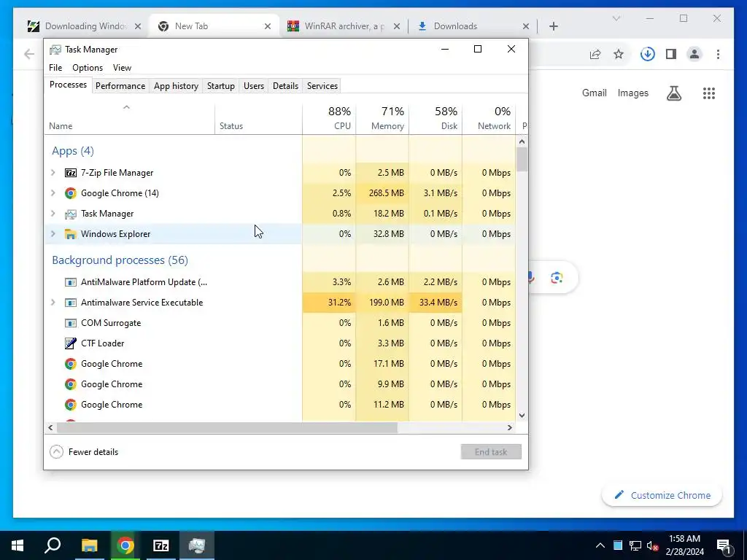Image resolution: width=747 pixels, height=560 pixels.
Task: Click the taskbar volume muted icon
Action: [x=653, y=545]
